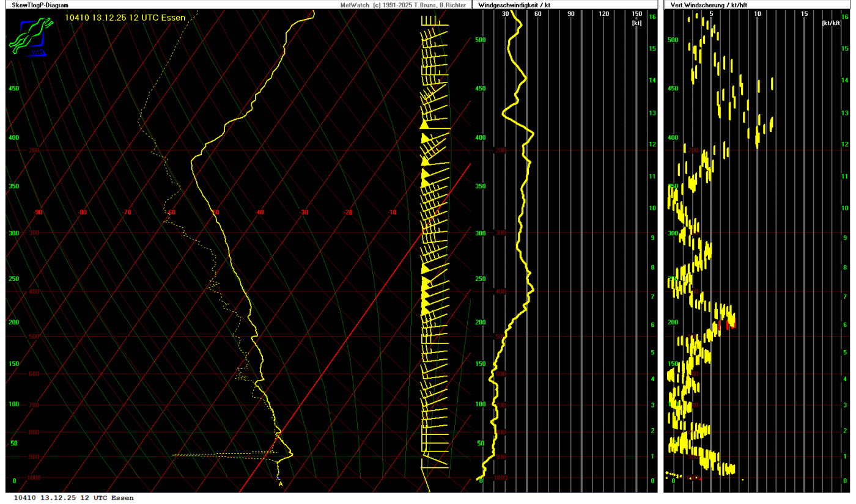Click the red -40 temperature label
Image resolution: width=856 pixels, height=504 pixels.
[x=260, y=213]
